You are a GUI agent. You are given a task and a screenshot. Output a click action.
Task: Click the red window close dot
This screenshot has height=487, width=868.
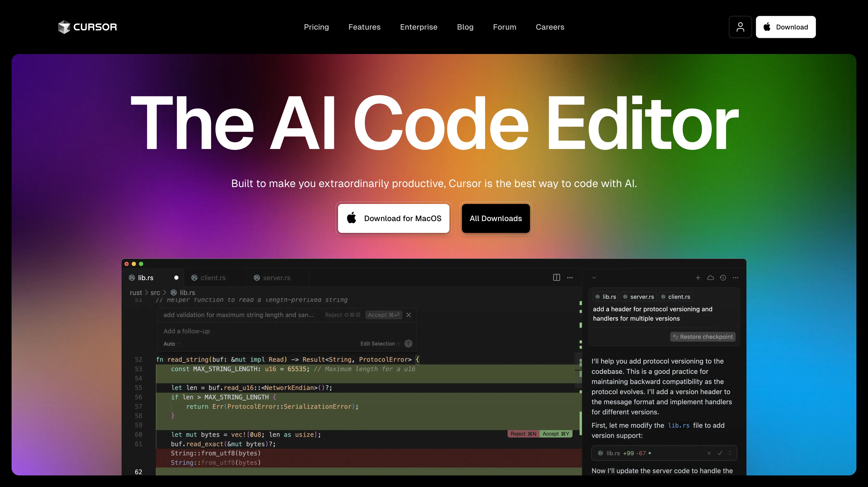127,264
